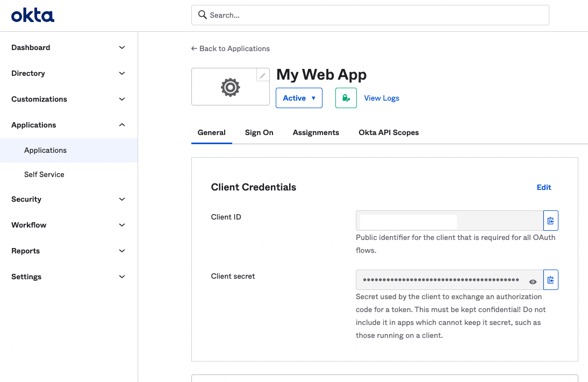Edit the Client Credentials section
Viewport: 588px width, 382px height.
coord(544,187)
